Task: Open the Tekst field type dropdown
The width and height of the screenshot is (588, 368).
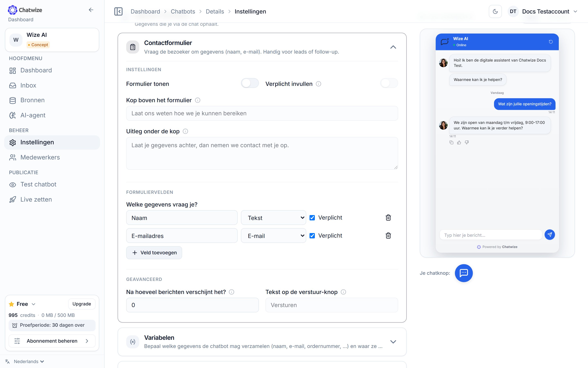Action: point(273,218)
